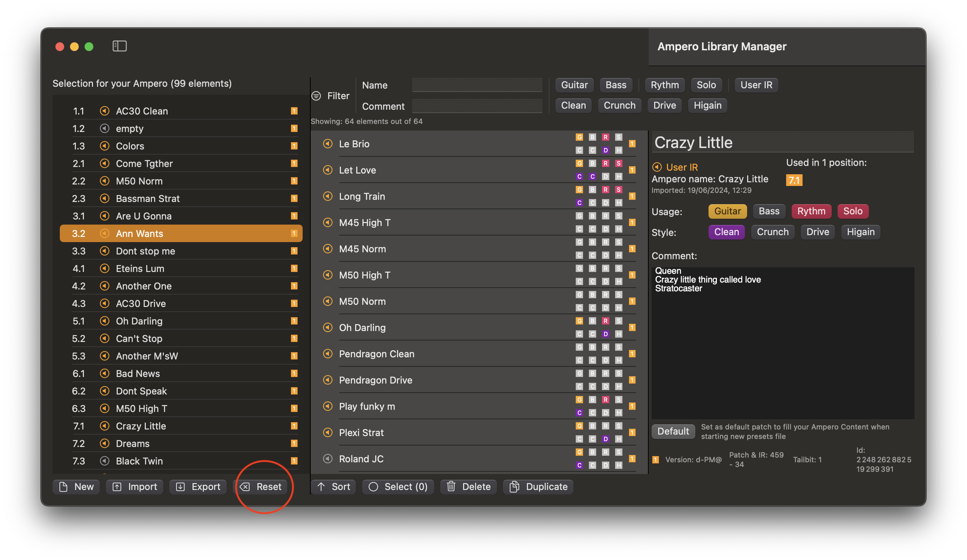Disable the Guitar usage toggle
Image resolution: width=967 pixels, height=560 pixels.
point(727,211)
